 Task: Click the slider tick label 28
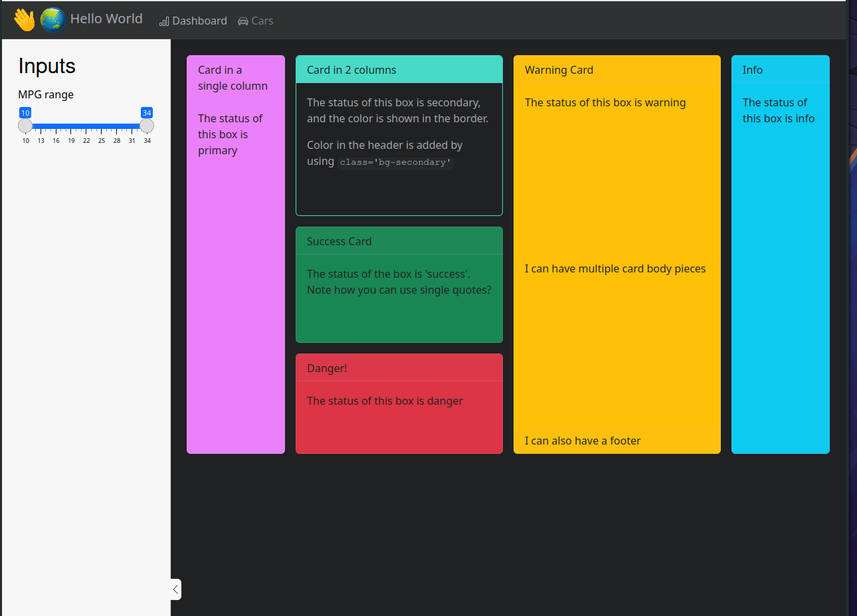[117, 141]
